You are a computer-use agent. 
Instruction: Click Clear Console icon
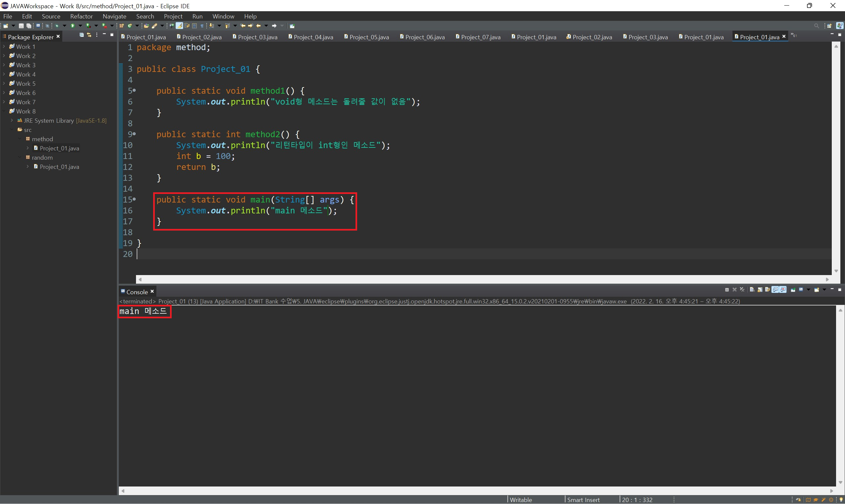[752, 290]
